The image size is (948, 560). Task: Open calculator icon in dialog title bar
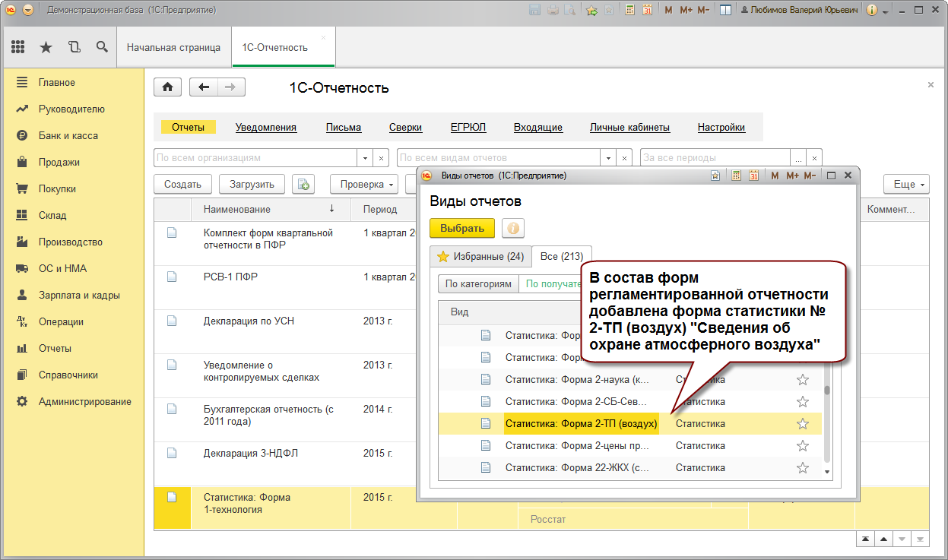point(736,176)
